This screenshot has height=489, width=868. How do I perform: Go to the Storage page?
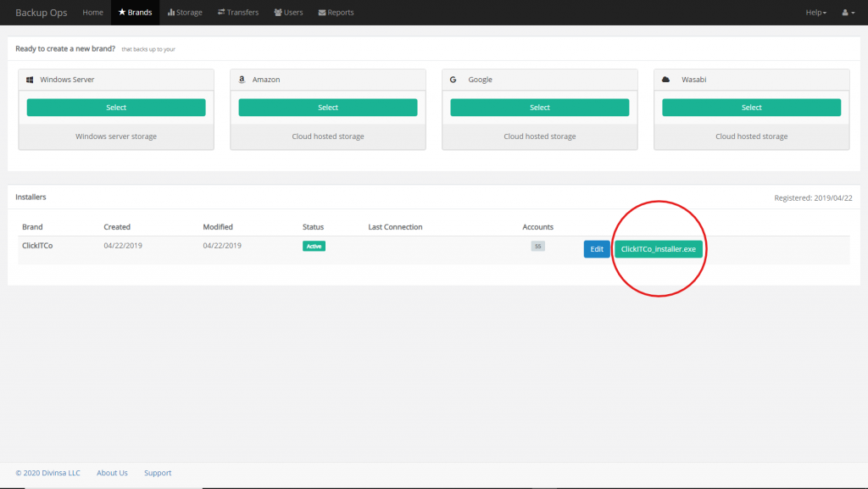185,12
